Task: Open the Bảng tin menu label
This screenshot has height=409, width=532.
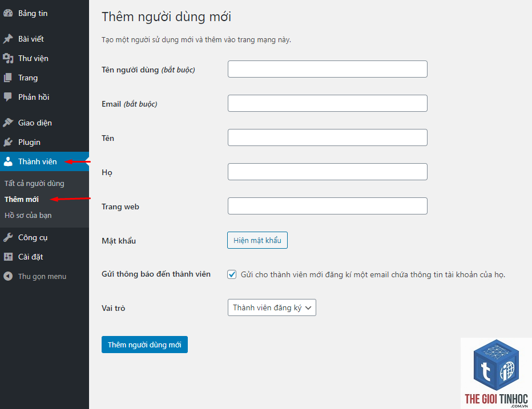Action: (33, 13)
